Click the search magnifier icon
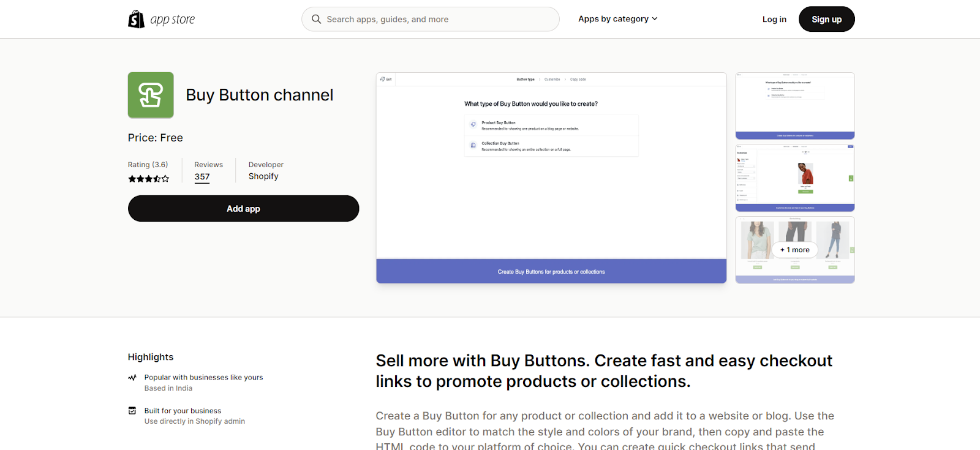The image size is (980, 450). [x=316, y=19]
